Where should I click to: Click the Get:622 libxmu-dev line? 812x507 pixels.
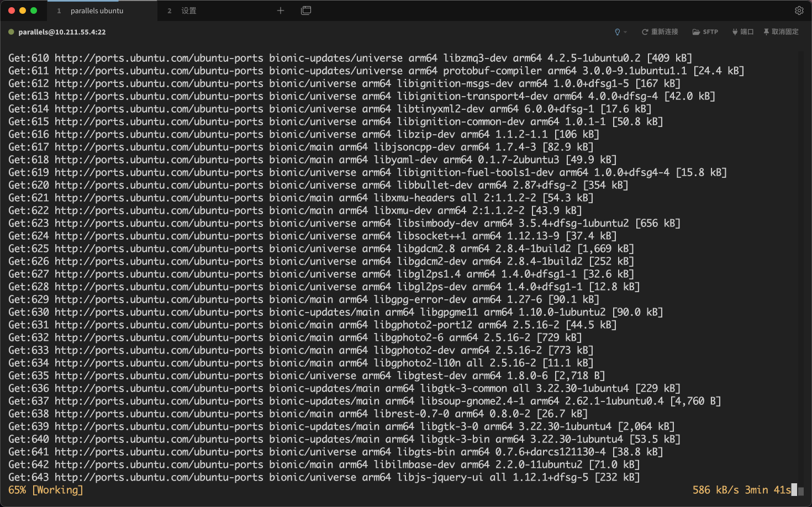click(295, 210)
